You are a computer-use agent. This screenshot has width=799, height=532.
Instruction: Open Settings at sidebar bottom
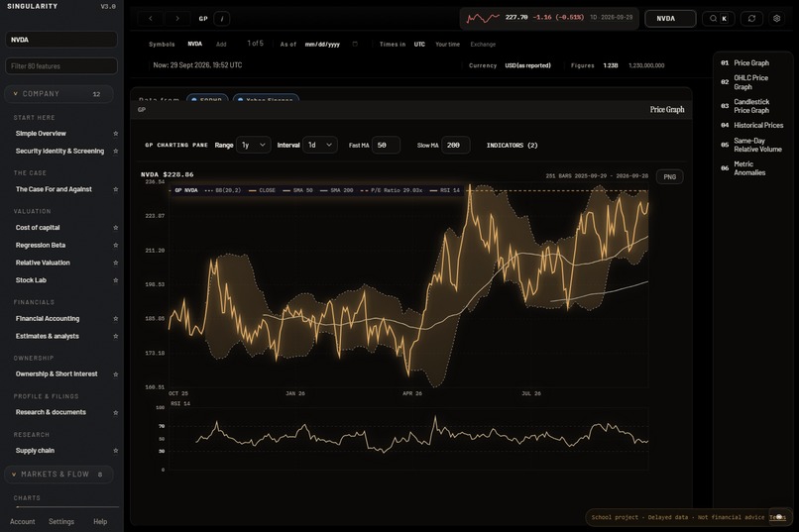(61, 522)
